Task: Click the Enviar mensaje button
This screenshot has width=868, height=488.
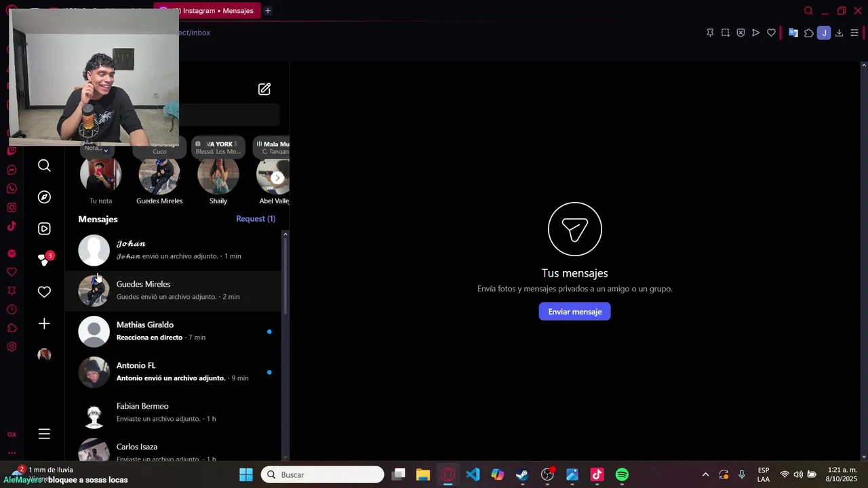Action: coord(575,312)
